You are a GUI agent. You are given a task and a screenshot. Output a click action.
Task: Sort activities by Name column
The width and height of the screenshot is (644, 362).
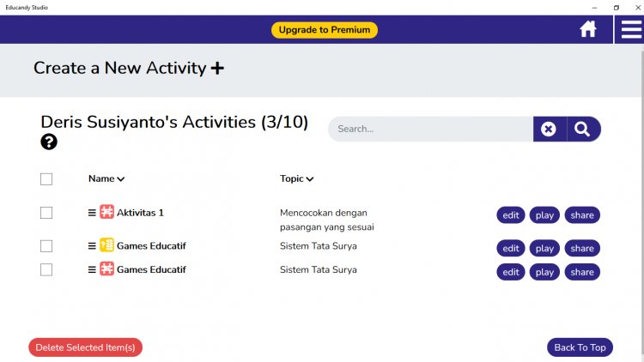(106, 179)
